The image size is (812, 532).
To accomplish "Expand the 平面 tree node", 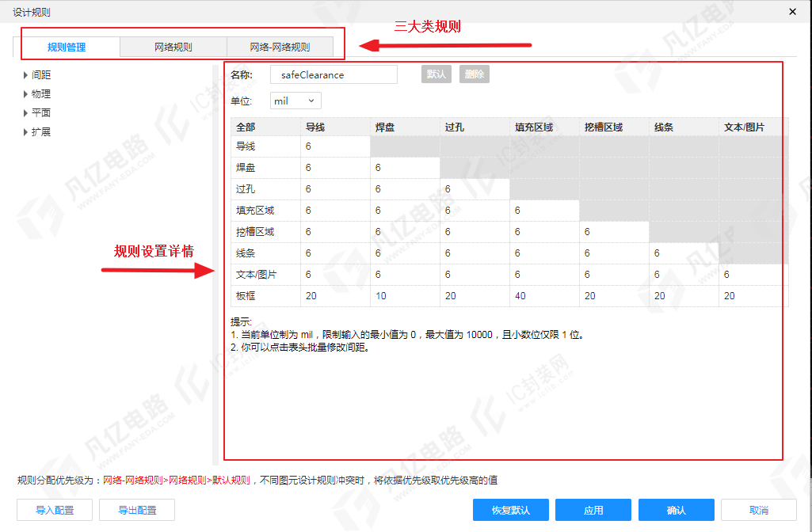I will coord(25,113).
